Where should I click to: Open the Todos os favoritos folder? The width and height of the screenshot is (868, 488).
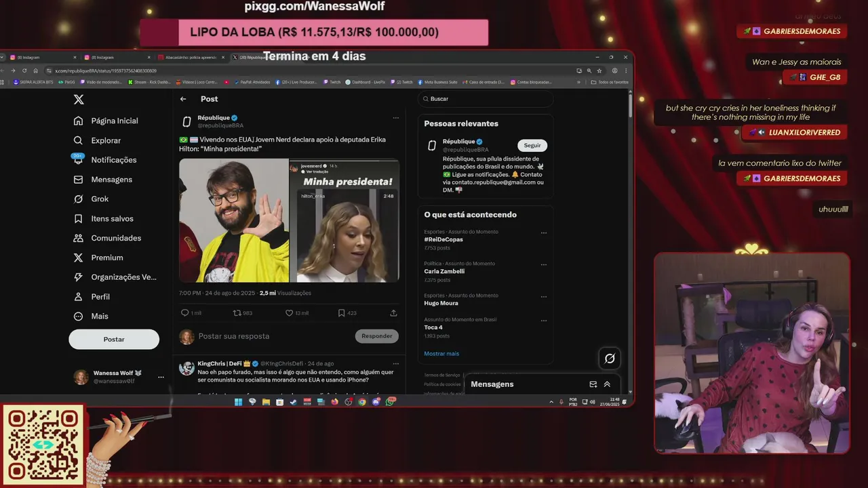[x=610, y=82]
